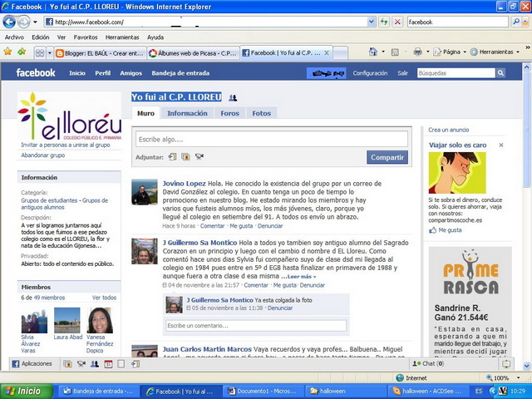Click the events calendar icon in bottom bar

click(108, 364)
